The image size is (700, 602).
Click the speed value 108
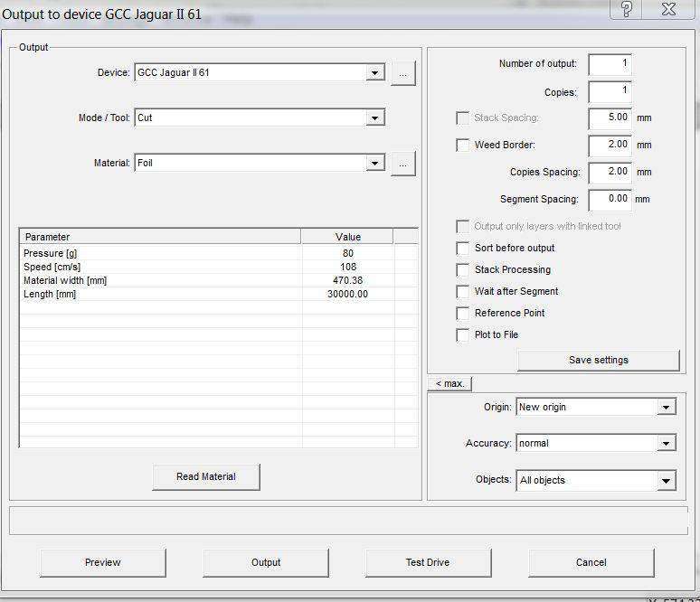[x=348, y=267]
